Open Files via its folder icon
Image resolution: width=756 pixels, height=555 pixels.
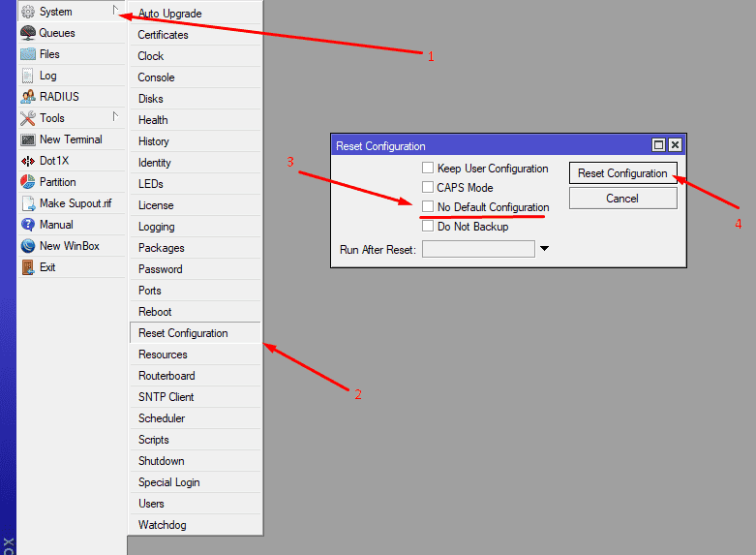click(28, 54)
